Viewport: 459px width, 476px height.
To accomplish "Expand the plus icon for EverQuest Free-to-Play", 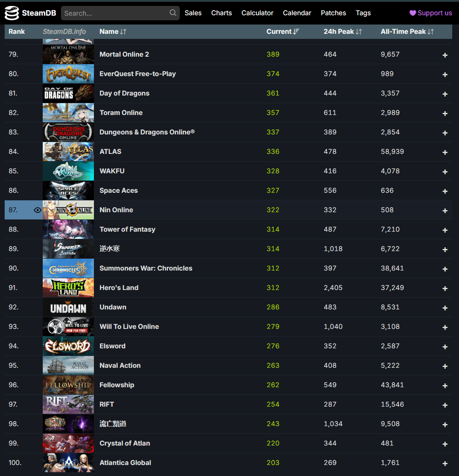I will tap(445, 74).
